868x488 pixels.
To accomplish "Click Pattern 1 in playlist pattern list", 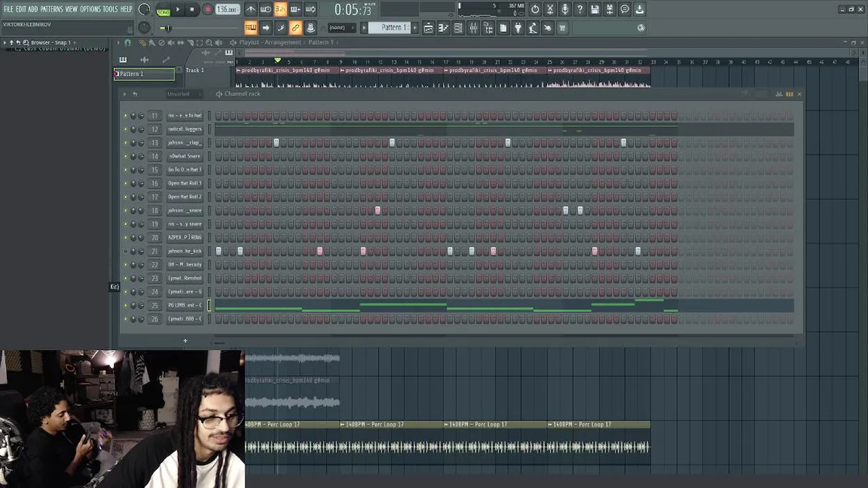I will [x=144, y=74].
